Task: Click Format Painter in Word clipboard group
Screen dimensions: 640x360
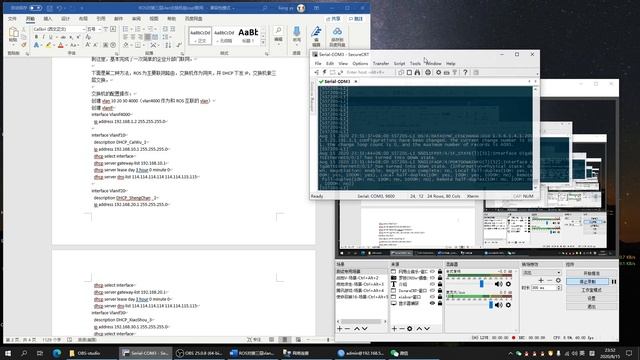Action: 24,45
